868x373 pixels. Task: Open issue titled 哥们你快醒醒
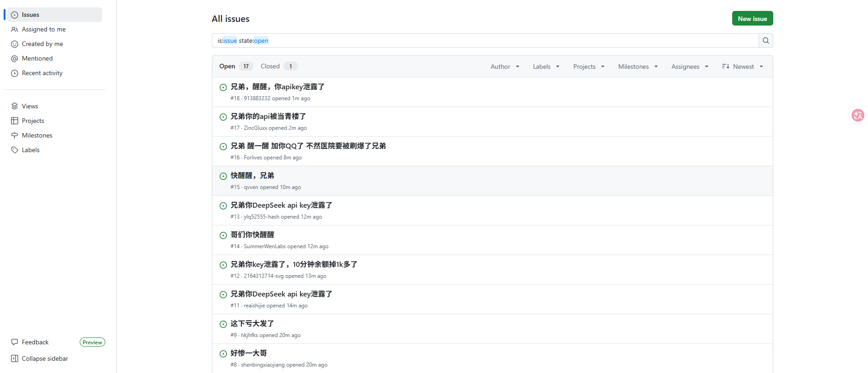pos(252,235)
